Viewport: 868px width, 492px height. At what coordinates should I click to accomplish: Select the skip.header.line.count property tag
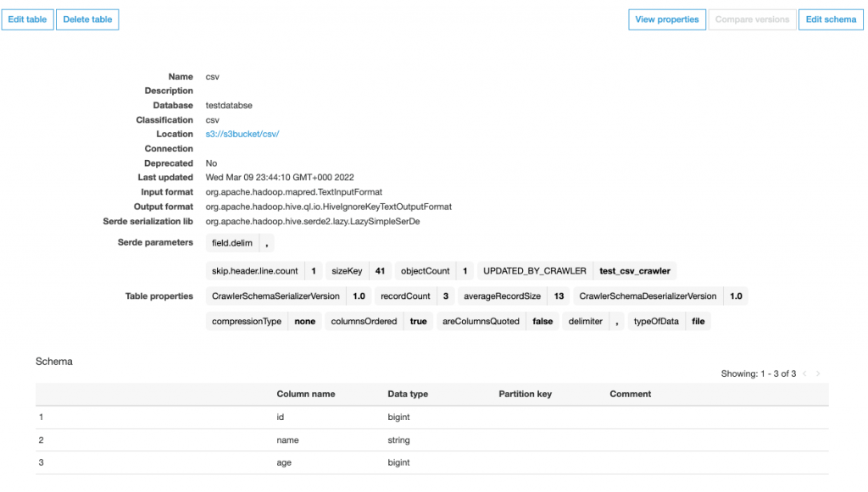tap(254, 271)
